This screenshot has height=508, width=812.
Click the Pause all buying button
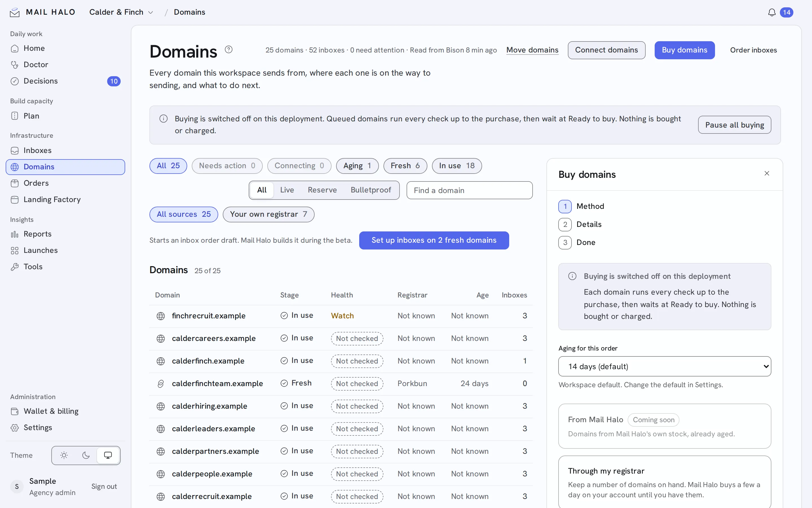pyautogui.click(x=734, y=125)
